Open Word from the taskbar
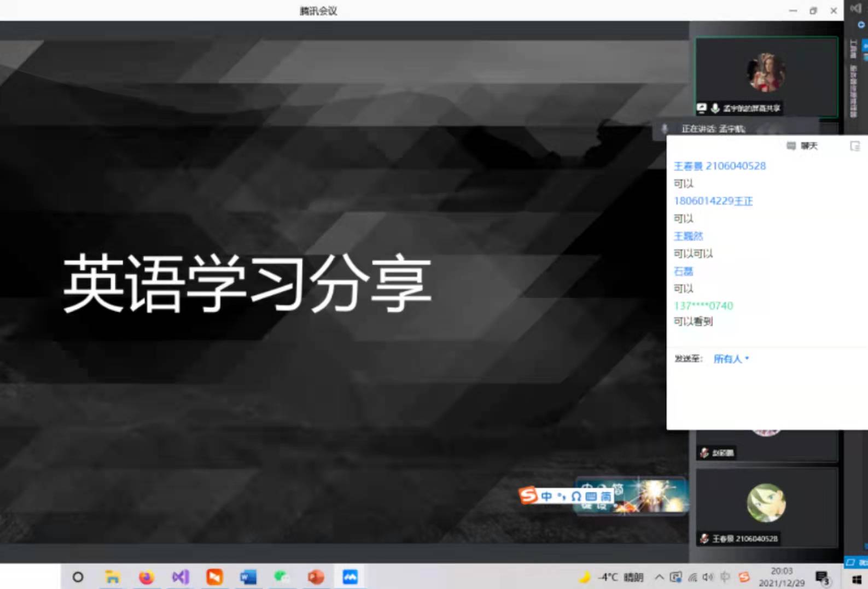This screenshot has height=589, width=868. (248, 577)
